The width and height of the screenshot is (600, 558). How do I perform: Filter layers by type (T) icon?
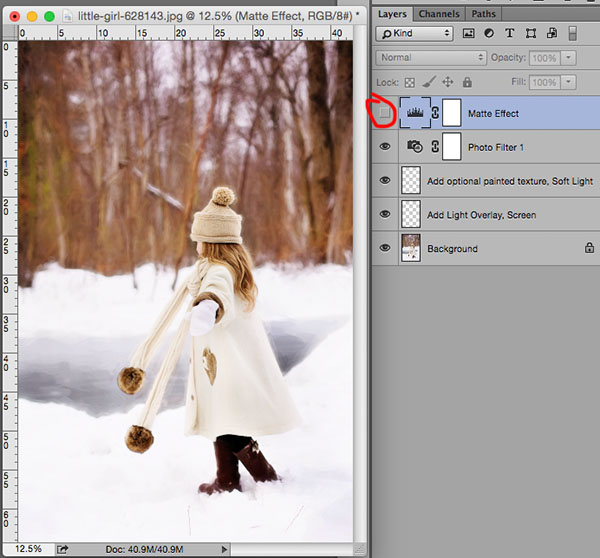point(509,33)
